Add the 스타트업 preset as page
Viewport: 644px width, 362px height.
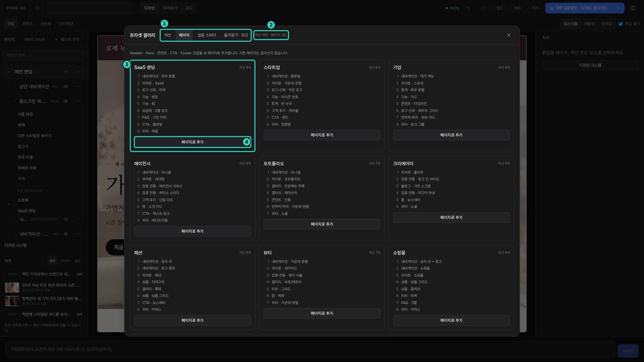[x=322, y=135]
